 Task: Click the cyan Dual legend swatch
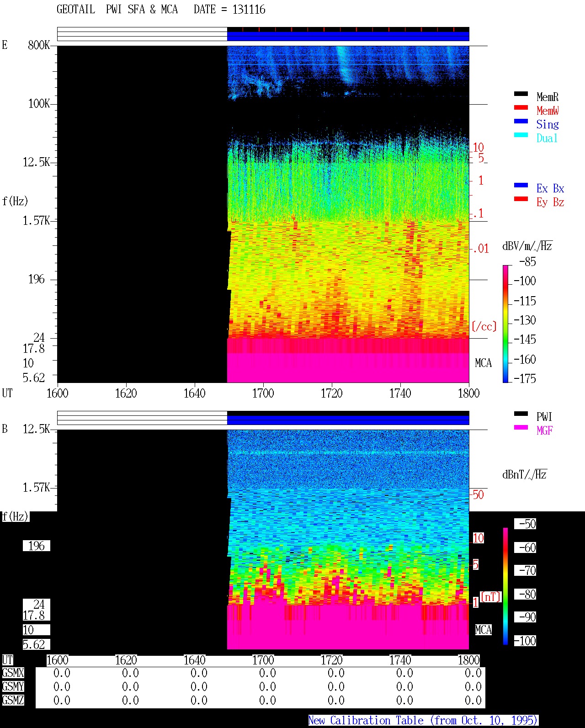click(x=521, y=135)
